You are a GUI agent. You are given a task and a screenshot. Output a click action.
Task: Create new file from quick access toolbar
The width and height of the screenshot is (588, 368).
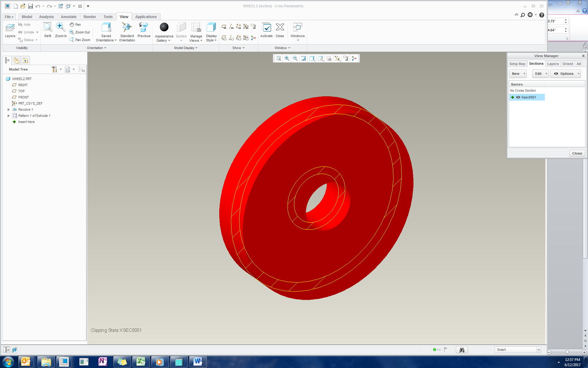(x=16, y=6)
